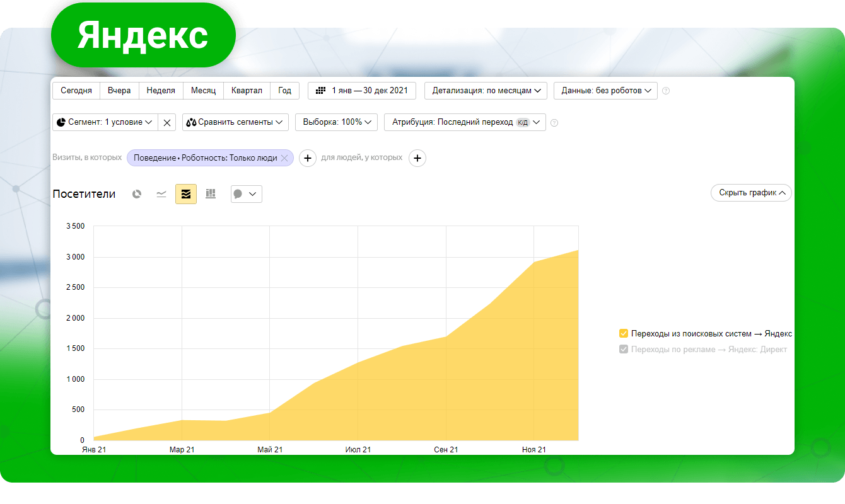Add a visit condition with the first plus button

(x=307, y=158)
